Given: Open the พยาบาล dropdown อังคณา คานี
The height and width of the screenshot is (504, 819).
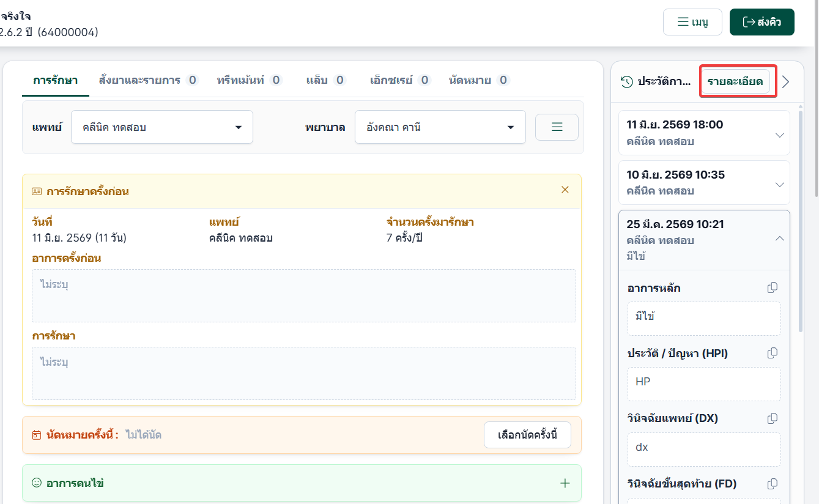Looking at the screenshot, I should 440,127.
